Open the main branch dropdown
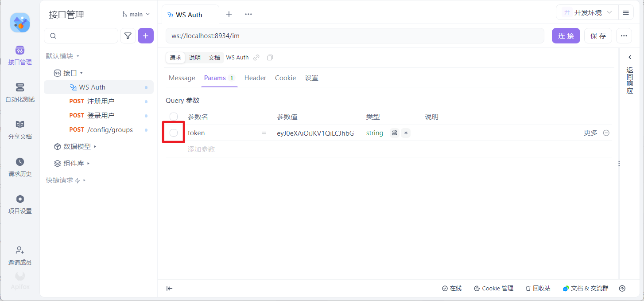 136,14
